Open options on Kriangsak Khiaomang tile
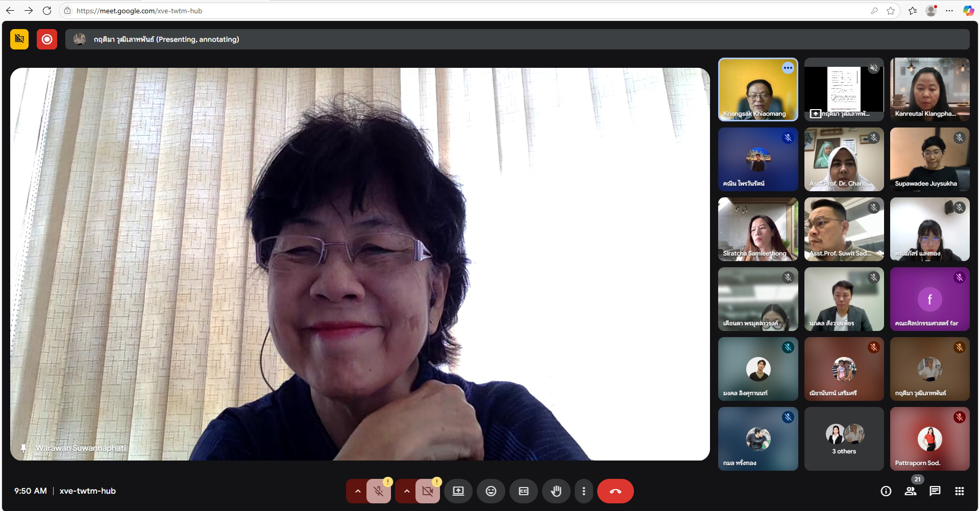 point(788,68)
